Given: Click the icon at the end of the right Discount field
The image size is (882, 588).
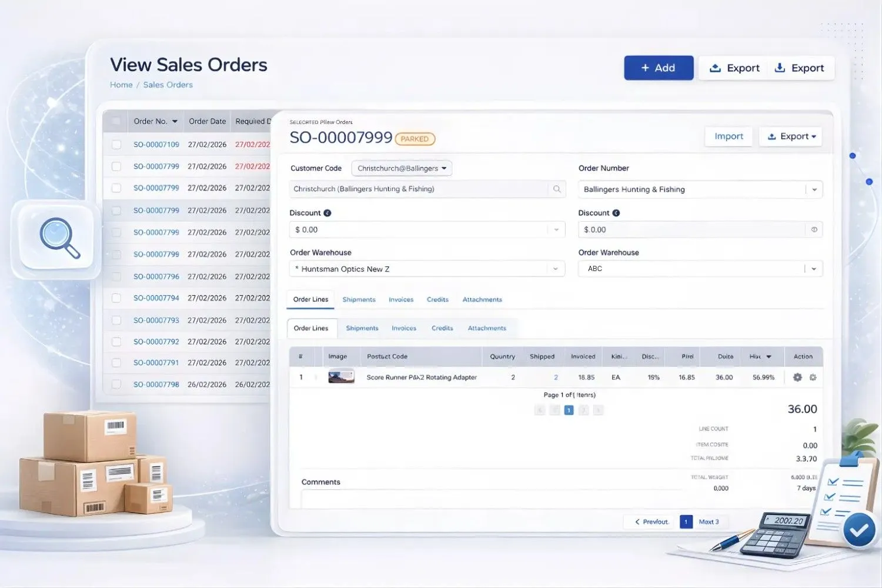Looking at the screenshot, I should tap(813, 229).
